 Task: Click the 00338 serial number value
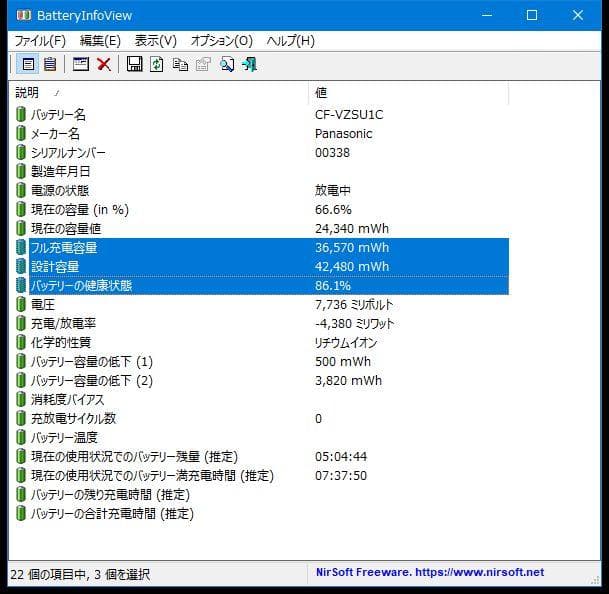click(332, 153)
